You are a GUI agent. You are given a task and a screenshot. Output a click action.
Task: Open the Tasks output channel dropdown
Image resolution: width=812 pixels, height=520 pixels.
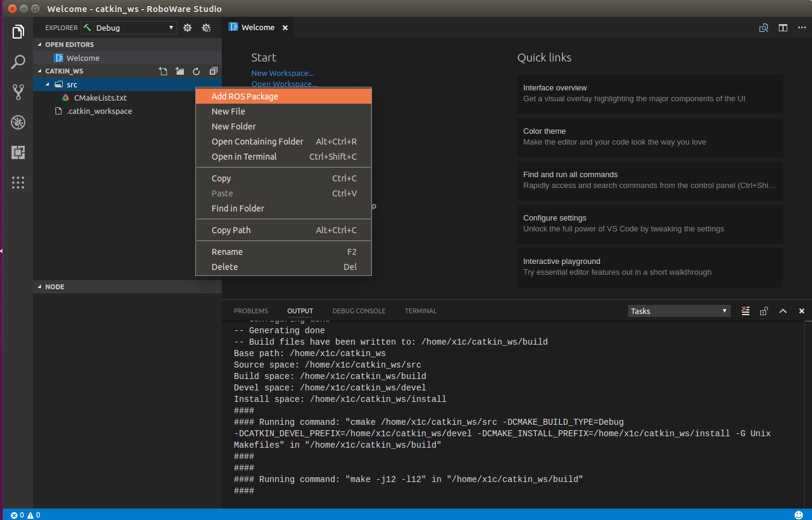(679, 311)
